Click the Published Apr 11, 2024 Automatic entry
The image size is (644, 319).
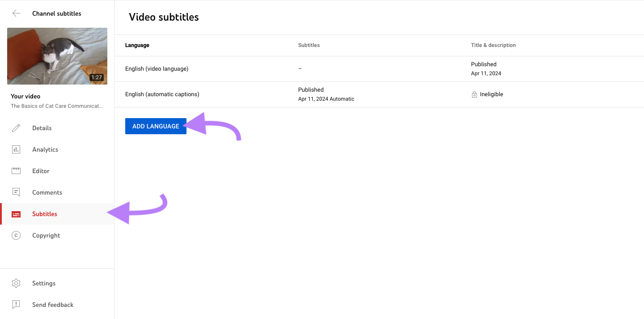(326, 94)
